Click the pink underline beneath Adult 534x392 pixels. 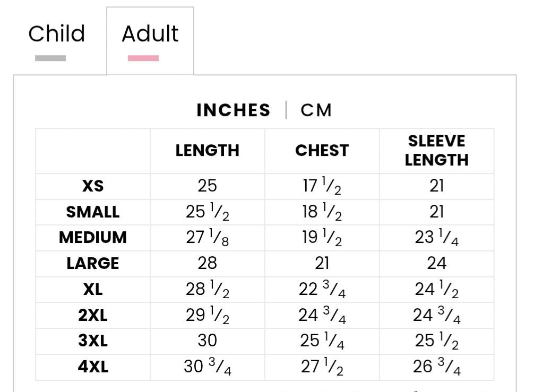click(x=143, y=58)
